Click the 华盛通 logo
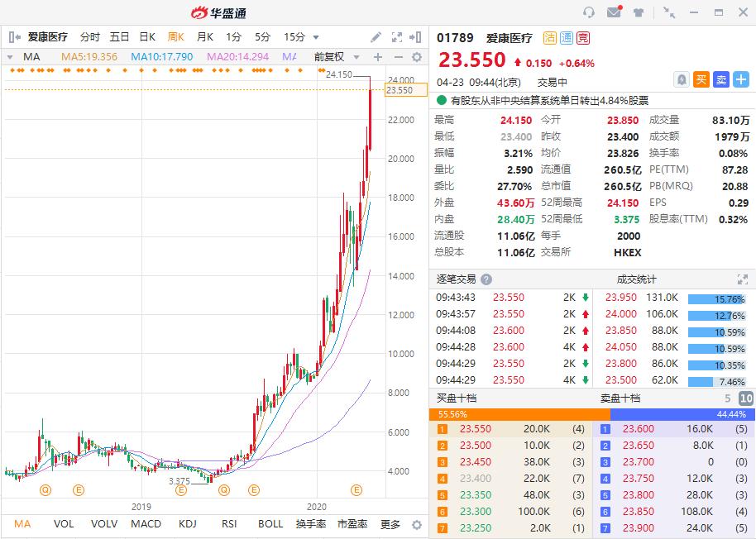 pos(218,12)
